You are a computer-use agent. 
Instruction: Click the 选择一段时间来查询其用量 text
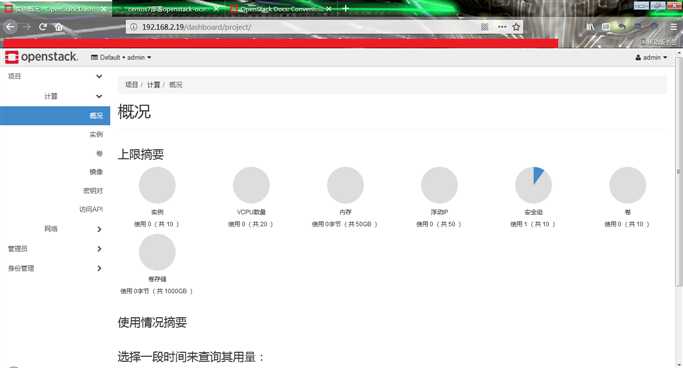click(x=191, y=357)
